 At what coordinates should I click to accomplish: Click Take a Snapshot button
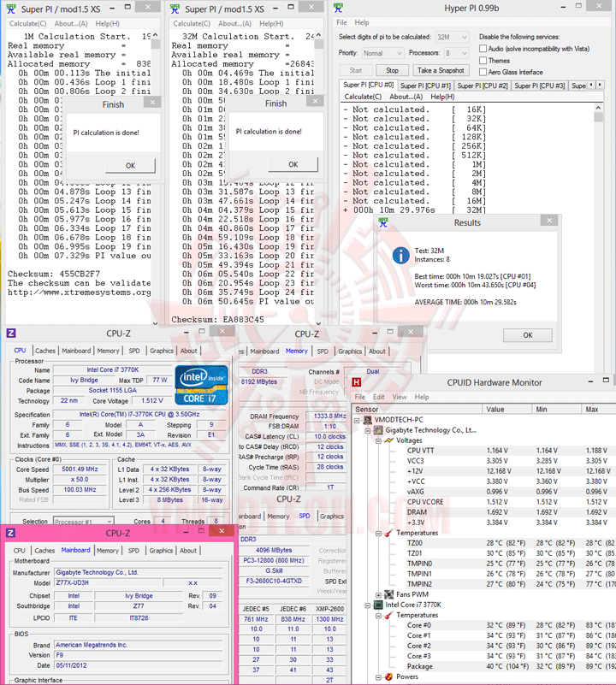(x=441, y=70)
